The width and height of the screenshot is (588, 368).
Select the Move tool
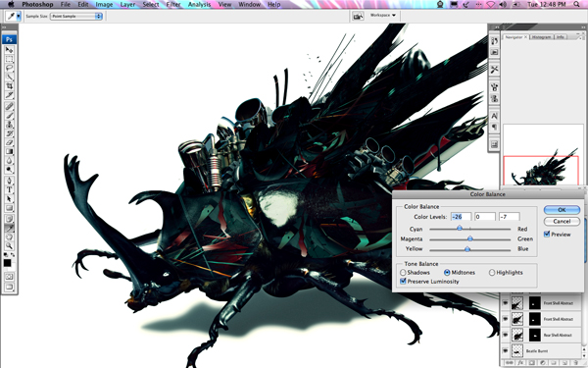click(9, 50)
